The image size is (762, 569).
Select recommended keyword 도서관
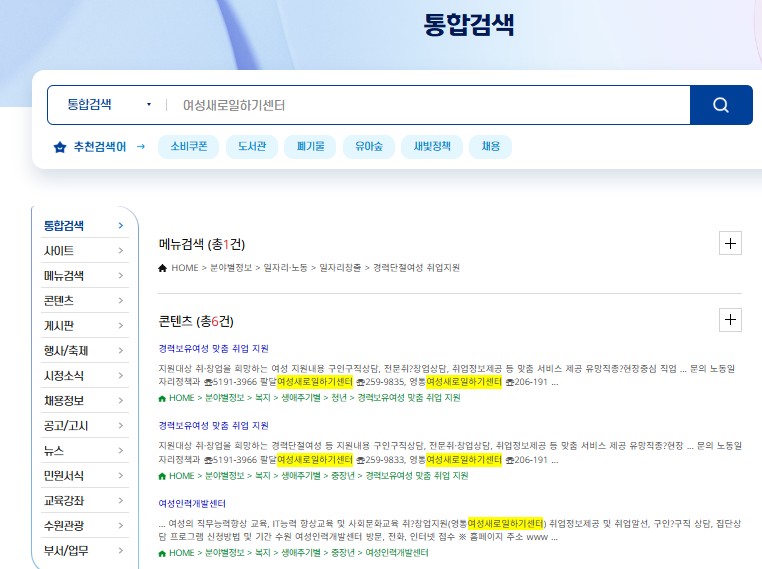252,146
